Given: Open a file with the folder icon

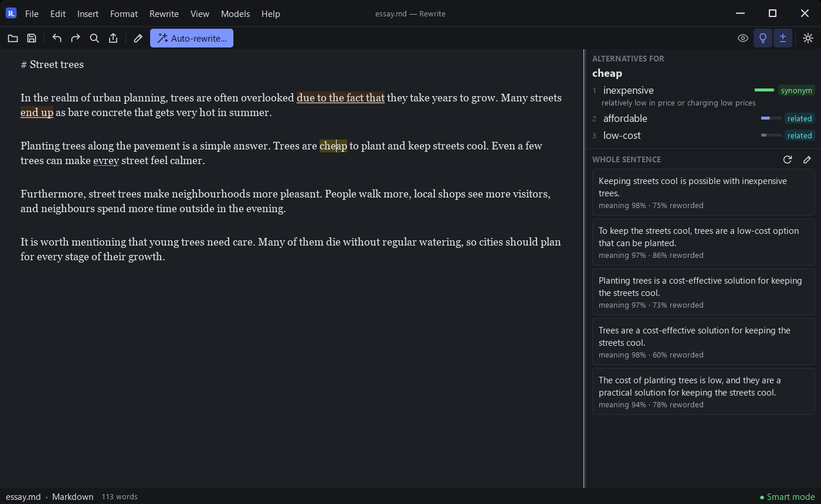Looking at the screenshot, I should (13, 39).
